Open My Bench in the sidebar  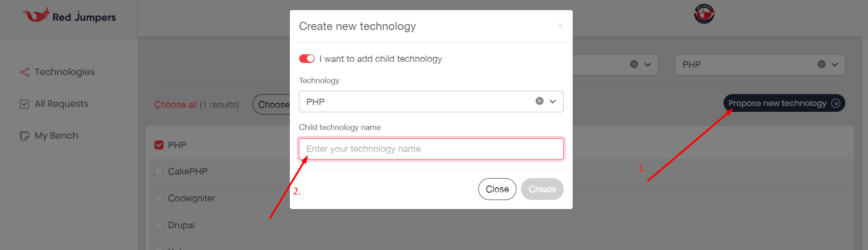pyautogui.click(x=56, y=135)
